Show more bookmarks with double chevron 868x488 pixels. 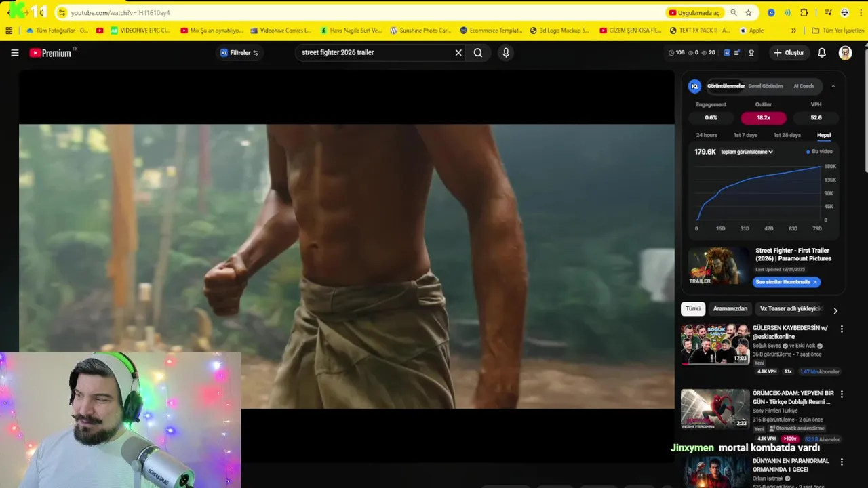point(793,30)
